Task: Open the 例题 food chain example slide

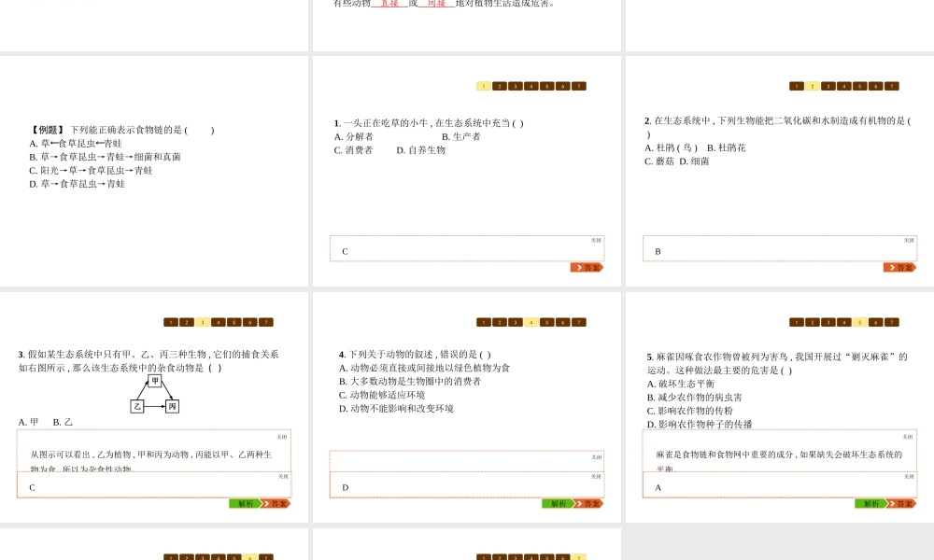Action: pos(154,170)
